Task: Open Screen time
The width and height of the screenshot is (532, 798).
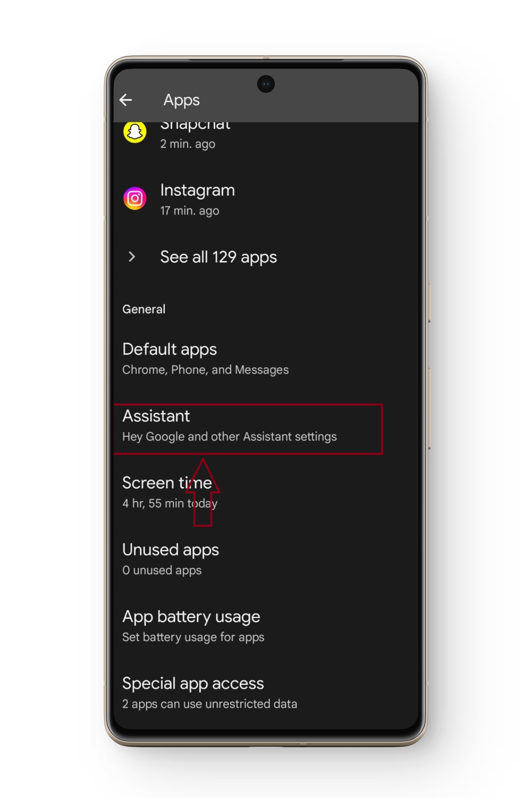Action: [x=266, y=492]
